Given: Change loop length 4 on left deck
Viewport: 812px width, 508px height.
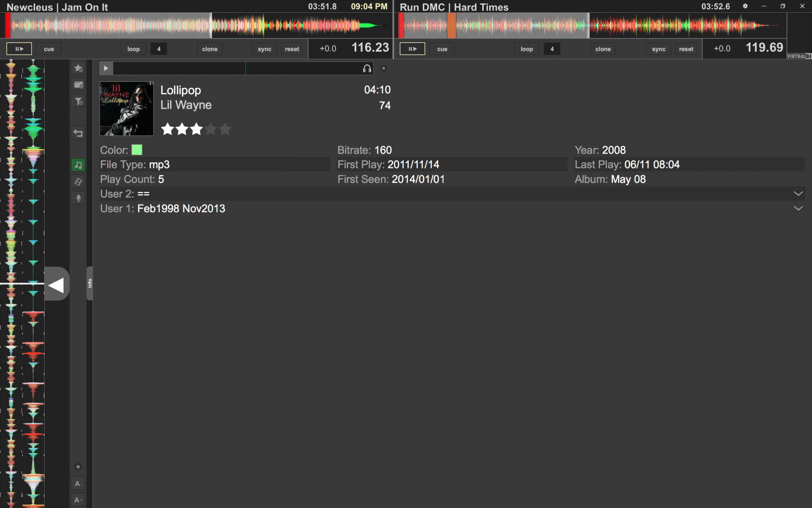Looking at the screenshot, I should tap(159, 49).
